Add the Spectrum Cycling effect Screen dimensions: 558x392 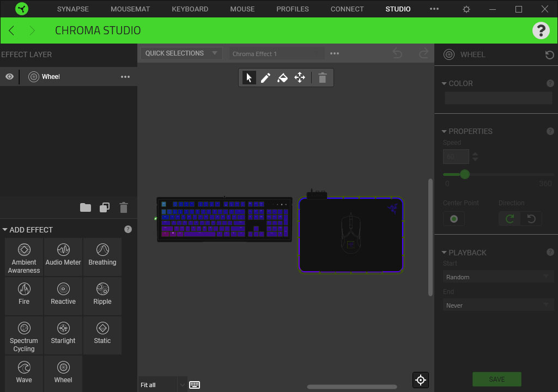pyautogui.click(x=24, y=335)
